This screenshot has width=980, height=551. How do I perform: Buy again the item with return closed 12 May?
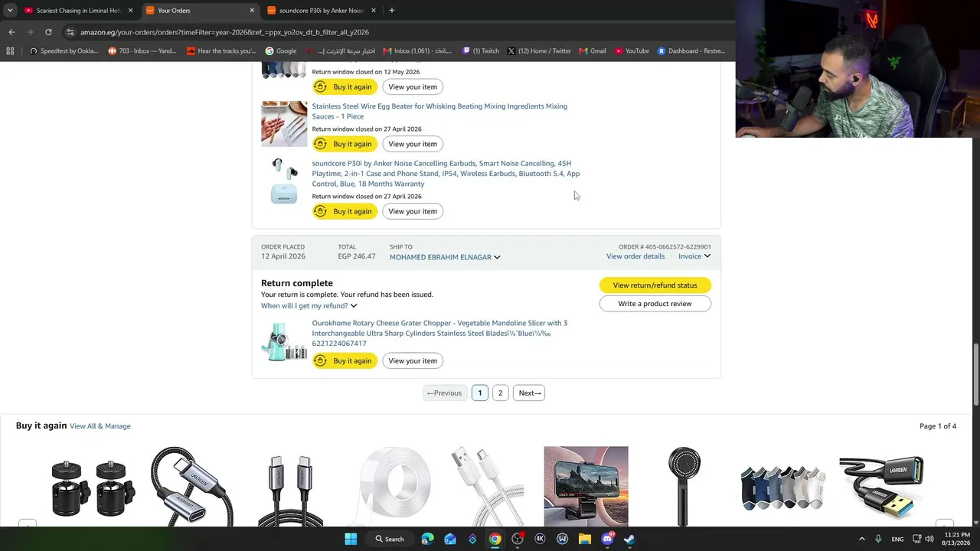tap(345, 86)
